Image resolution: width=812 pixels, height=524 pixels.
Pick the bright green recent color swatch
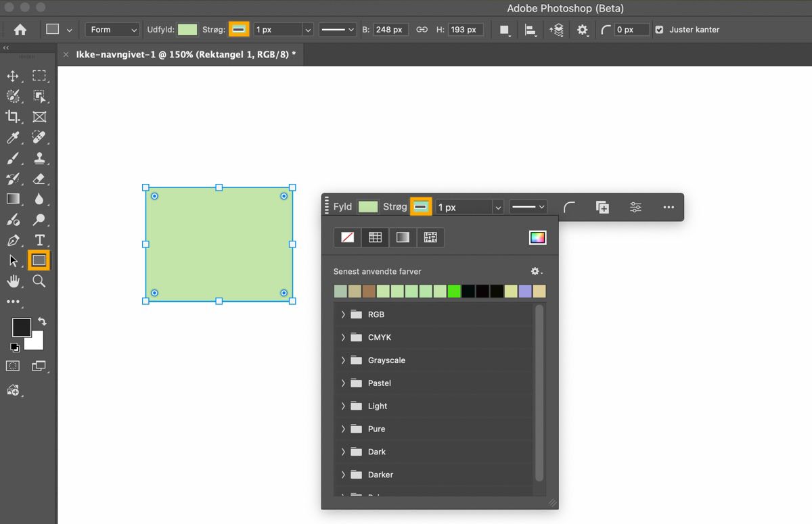coord(454,291)
